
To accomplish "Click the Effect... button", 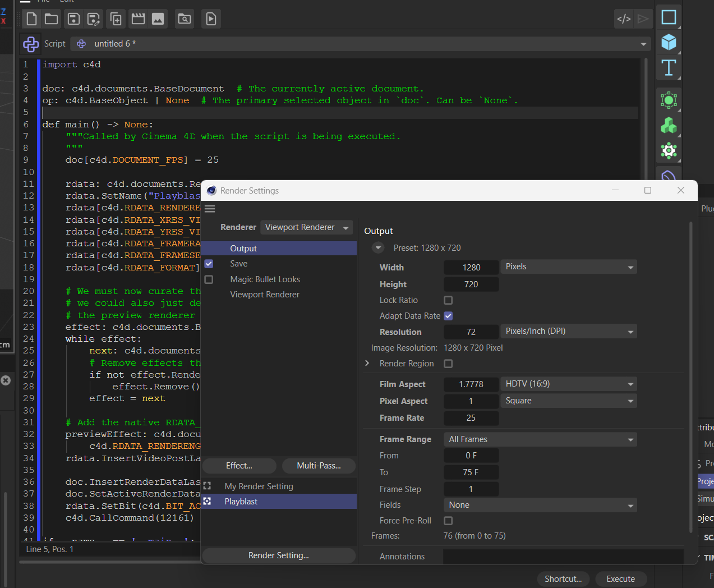I will click(239, 466).
